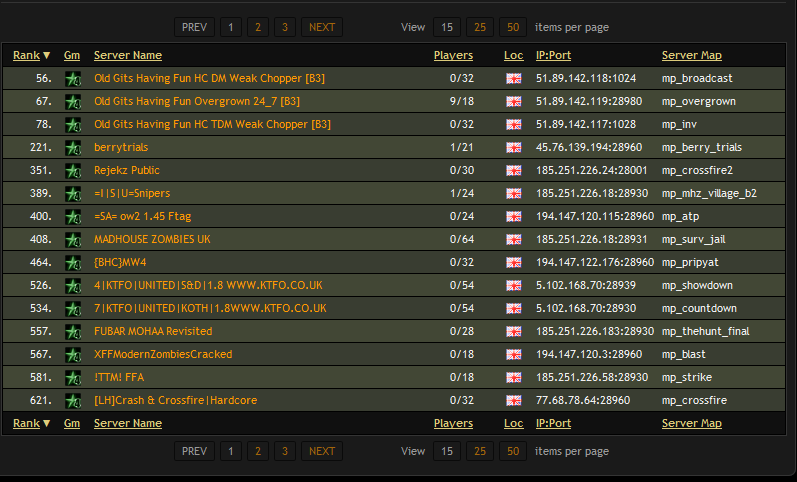
Task: Click the UK flag for Rejekz Public
Action: 513,170
